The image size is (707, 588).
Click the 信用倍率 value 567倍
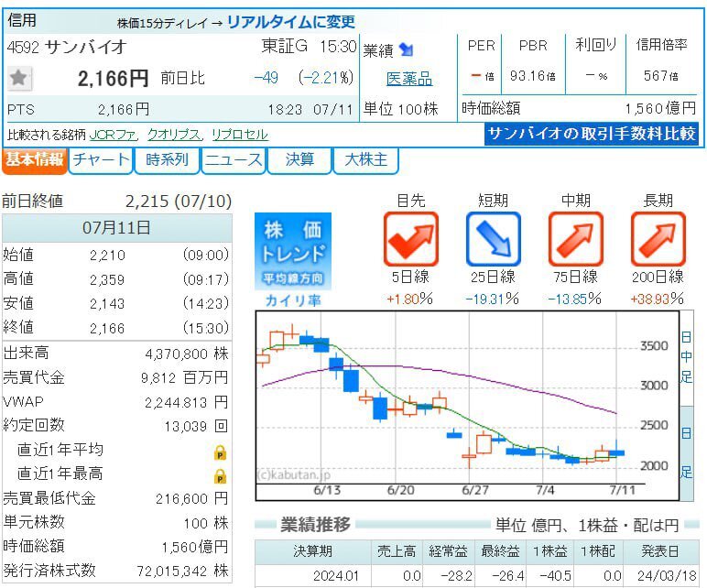tap(660, 76)
